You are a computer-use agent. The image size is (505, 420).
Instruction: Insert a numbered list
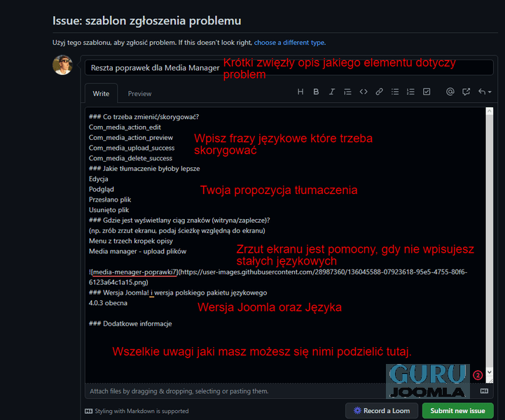(x=410, y=92)
